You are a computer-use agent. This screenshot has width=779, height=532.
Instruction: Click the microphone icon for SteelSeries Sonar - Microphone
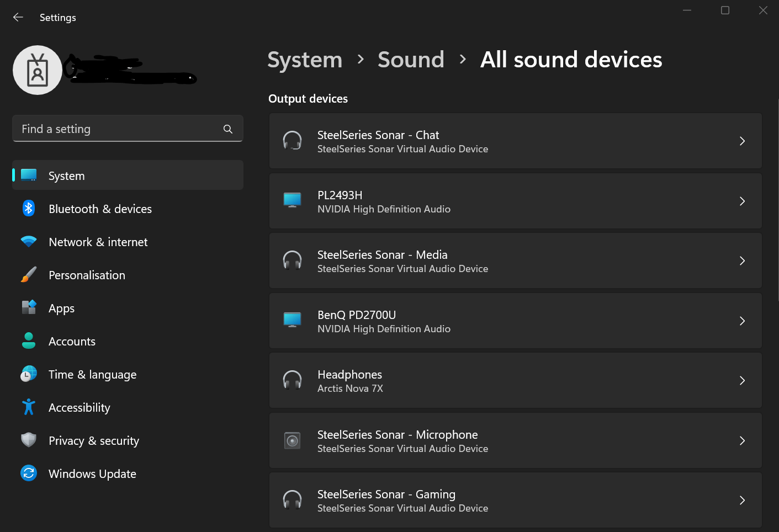[x=293, y=440]
